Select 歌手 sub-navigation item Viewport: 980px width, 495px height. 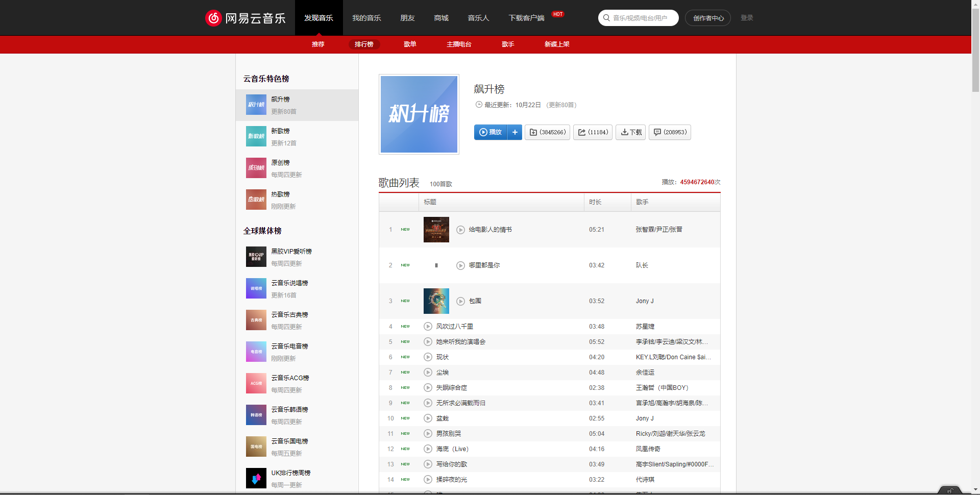tap(508, 44)
